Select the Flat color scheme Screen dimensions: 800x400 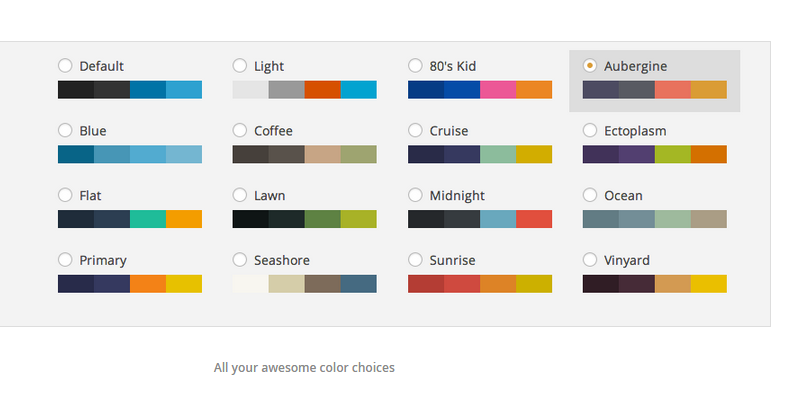pyautogui.click(x=65, y=196)
